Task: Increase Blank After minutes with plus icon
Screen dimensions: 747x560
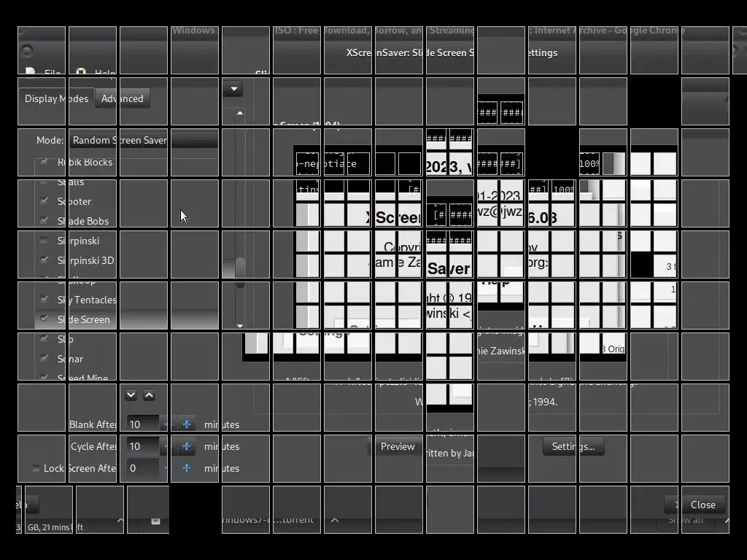Action: click(187, 424)
